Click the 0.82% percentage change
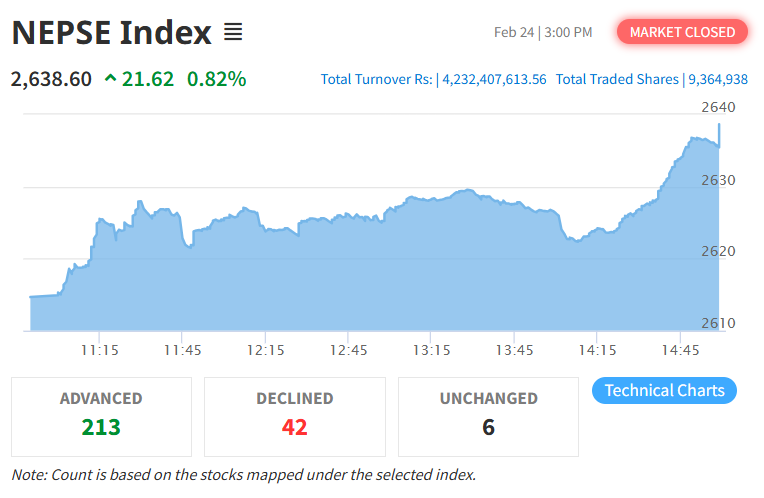The height and width of the screenshot is (498, 764). (216, 78)
